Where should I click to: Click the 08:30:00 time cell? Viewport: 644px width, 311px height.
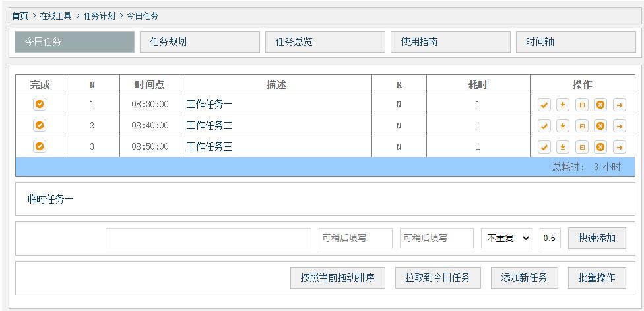pyautogui.click(x=150, y=105)
